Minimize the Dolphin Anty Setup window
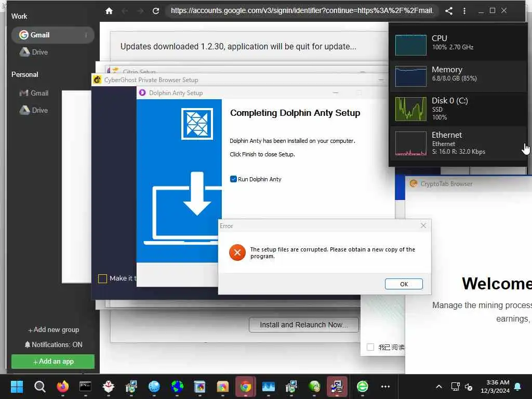 336,92
